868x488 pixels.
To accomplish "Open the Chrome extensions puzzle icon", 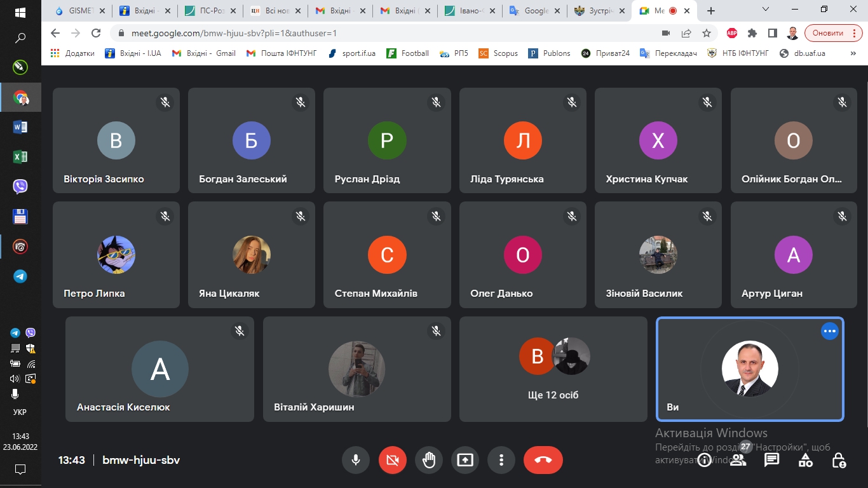I will click(x=752, y=33).
